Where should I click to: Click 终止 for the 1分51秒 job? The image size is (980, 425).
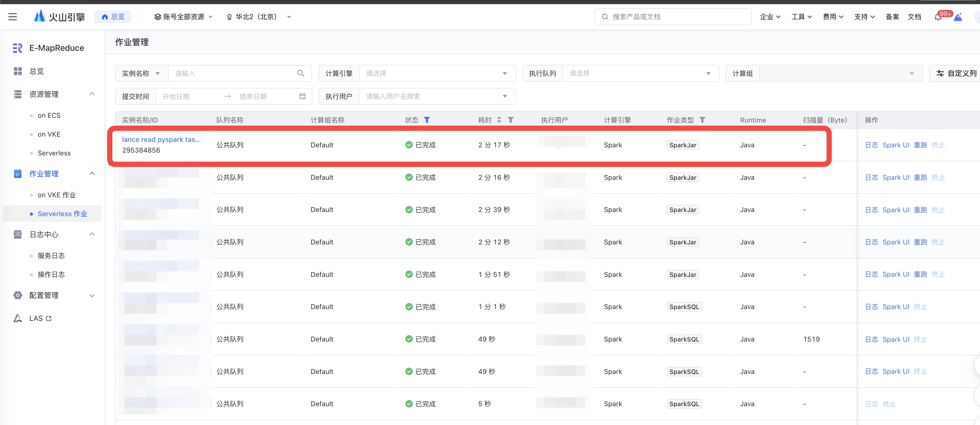(x=938, y=275)
